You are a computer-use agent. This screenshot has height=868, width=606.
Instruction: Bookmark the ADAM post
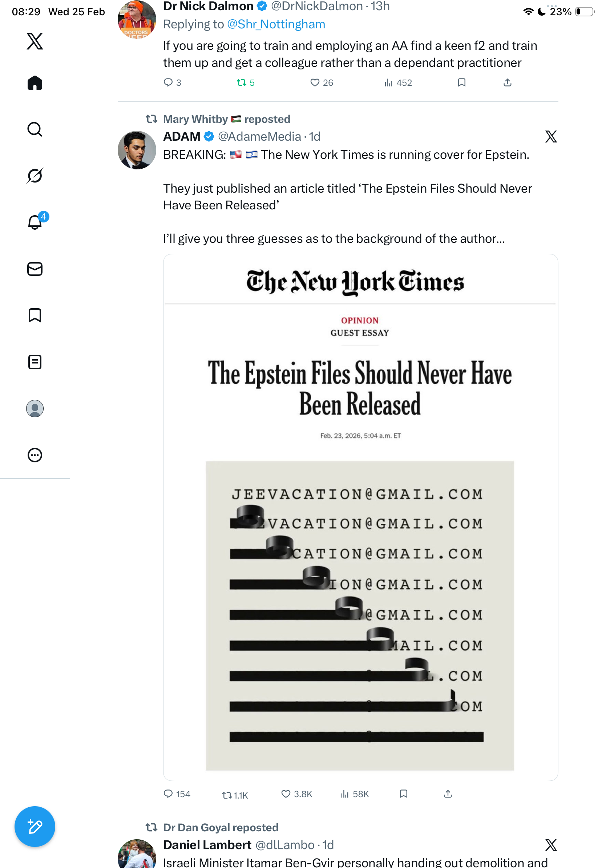pos(404,794)
